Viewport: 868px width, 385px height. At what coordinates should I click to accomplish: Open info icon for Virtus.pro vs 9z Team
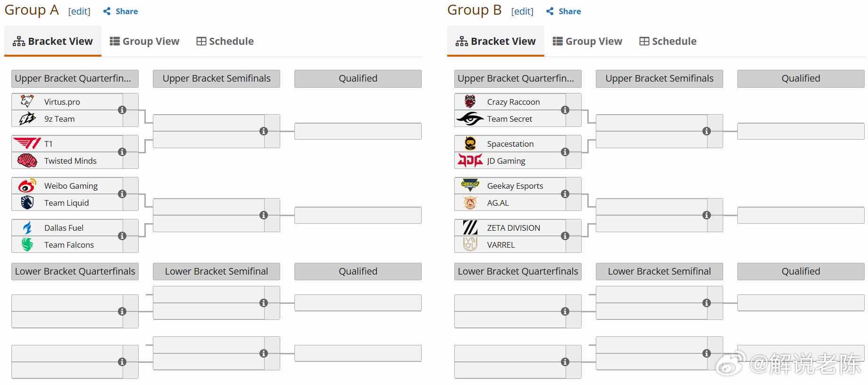tap(122, 110)
